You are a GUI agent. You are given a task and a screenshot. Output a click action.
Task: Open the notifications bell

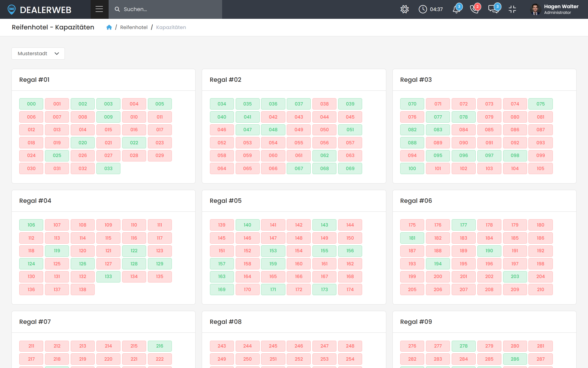[457, 9]
